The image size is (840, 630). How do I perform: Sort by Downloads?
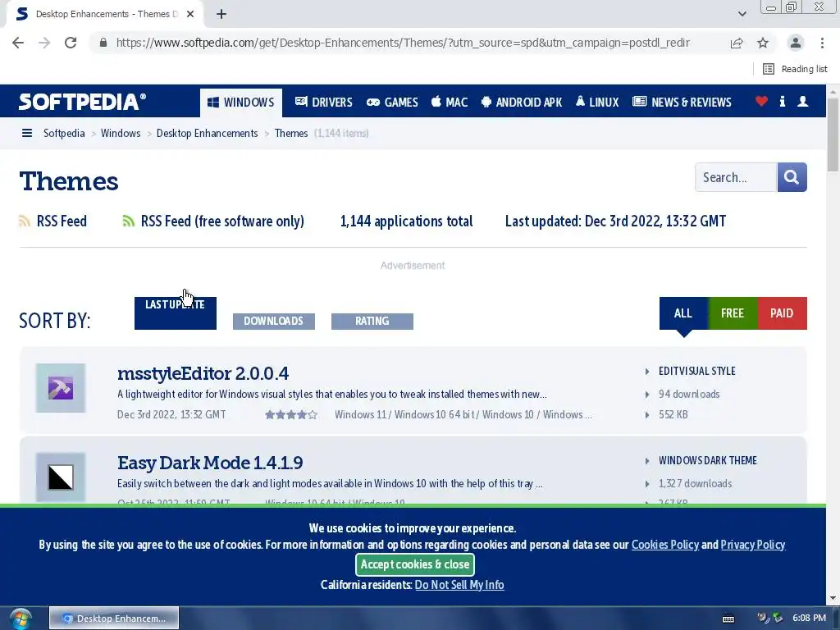[x=274, y=321]
